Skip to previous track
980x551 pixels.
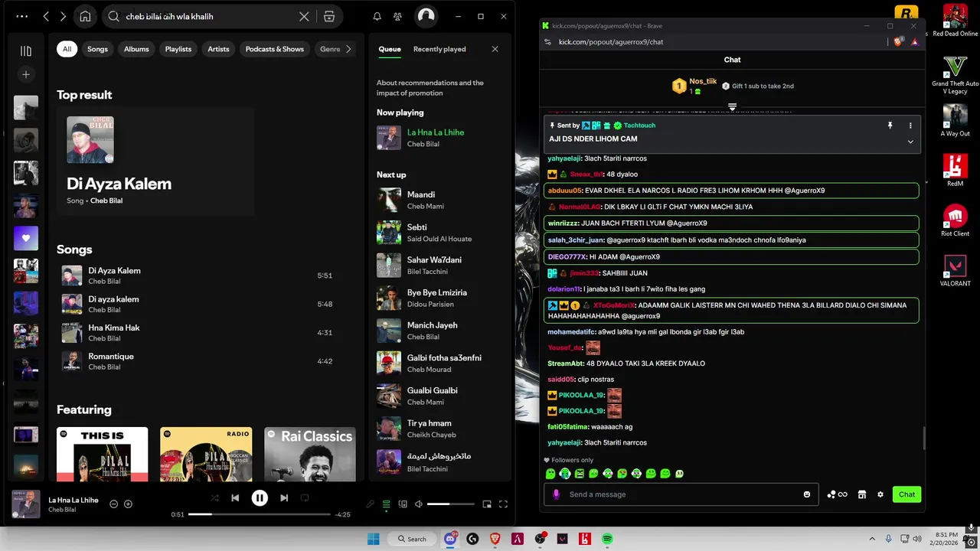pos(235,498)
